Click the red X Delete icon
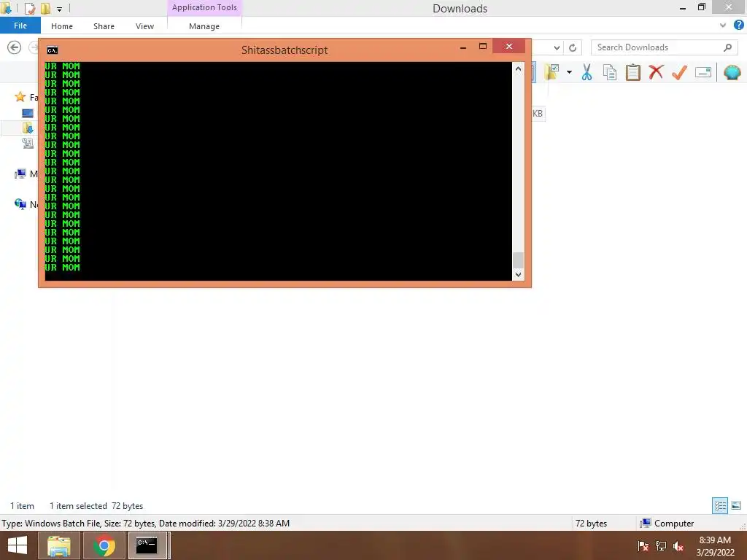 [x=656, y=72]
